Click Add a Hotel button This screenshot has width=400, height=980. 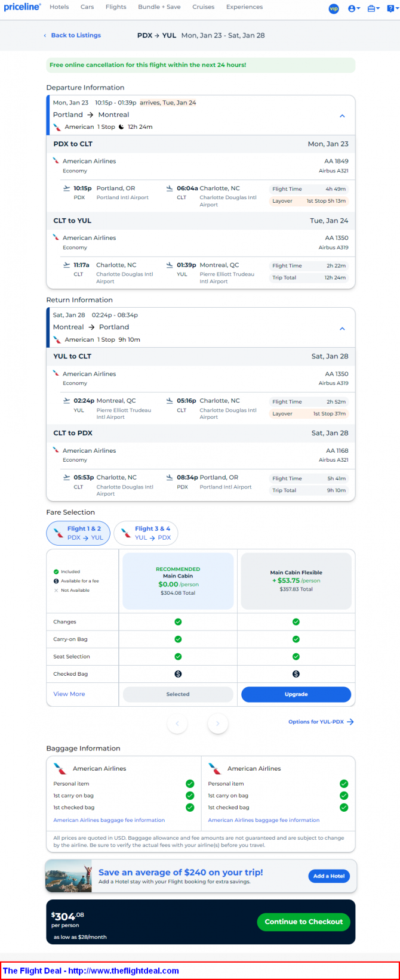[x=329, y=876]
